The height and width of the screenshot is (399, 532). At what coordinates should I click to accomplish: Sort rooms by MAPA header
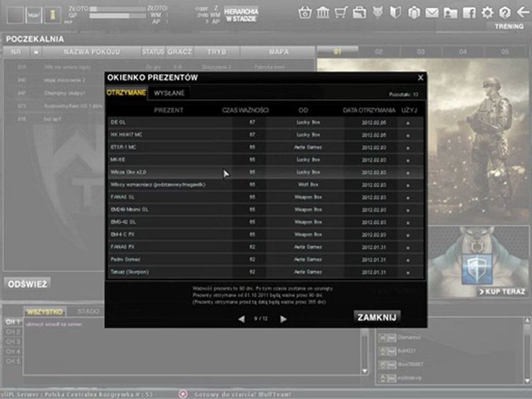279,52
